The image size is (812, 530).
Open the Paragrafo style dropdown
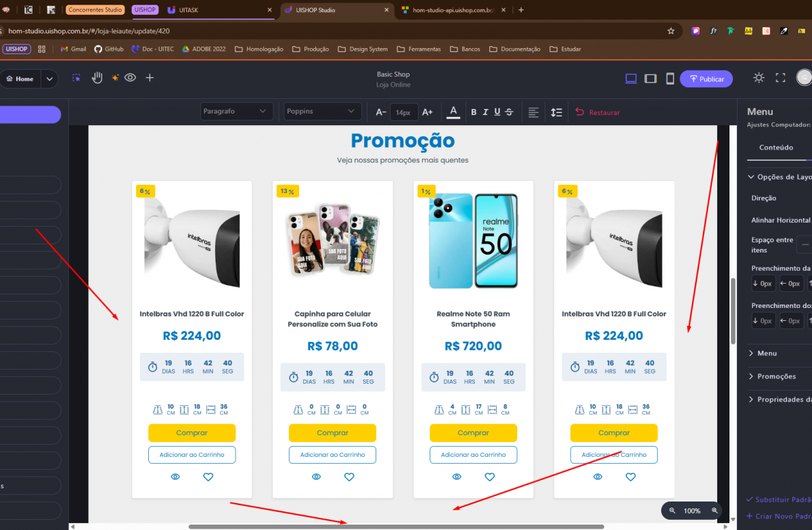236,112
